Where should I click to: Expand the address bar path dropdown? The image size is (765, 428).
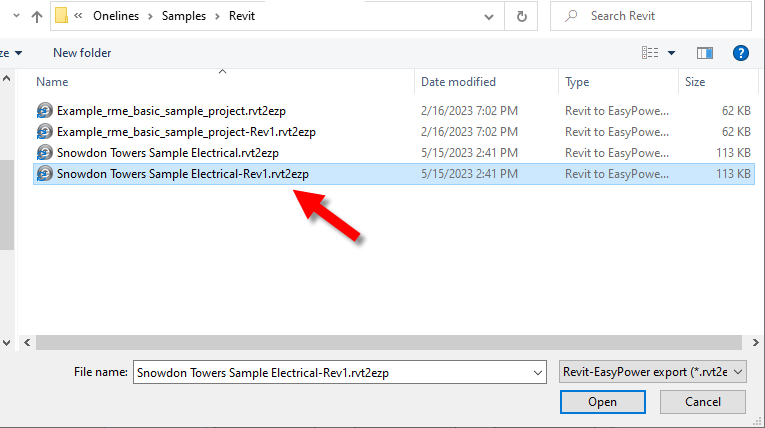[x=487, y=16]
